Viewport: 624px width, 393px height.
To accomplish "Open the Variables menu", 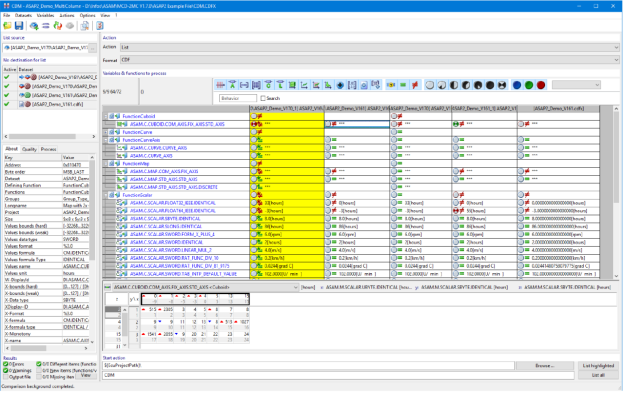I will [x=45, y=16].
